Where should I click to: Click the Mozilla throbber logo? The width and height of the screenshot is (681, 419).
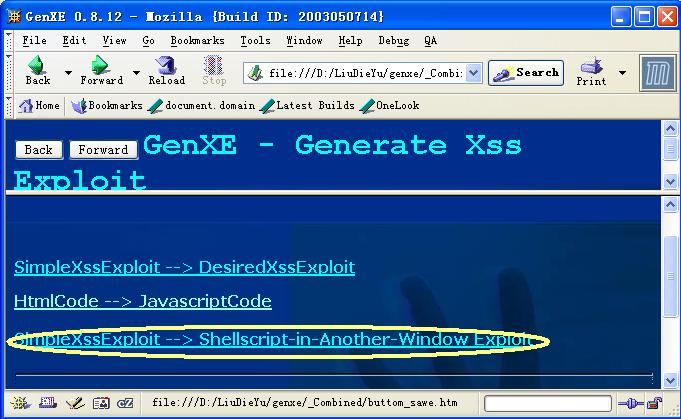[656, 73]
